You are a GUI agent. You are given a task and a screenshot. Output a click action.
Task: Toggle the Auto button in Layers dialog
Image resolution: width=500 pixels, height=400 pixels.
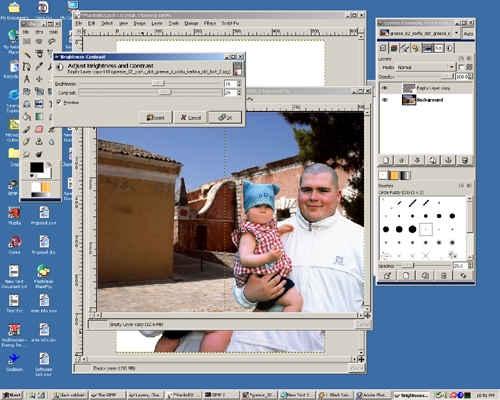(x=468, y=34)
